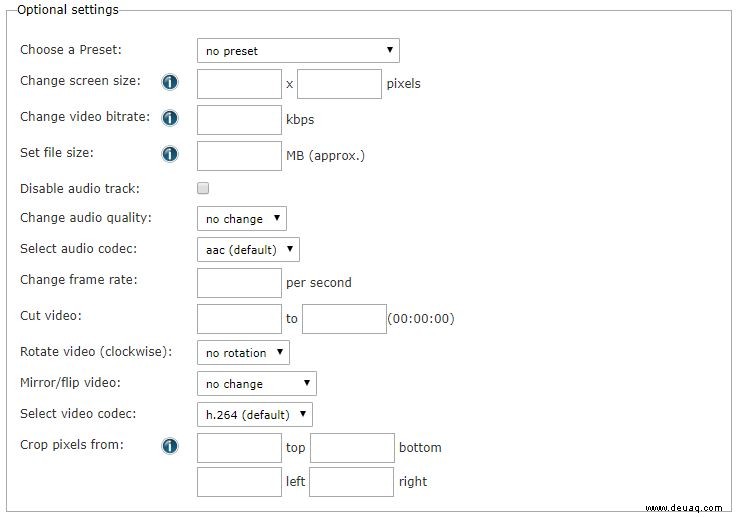The height and width of the screenshot is (517, 739).
Task: Click the info icon beside Change video bitrate
Action: pos(170,118)
